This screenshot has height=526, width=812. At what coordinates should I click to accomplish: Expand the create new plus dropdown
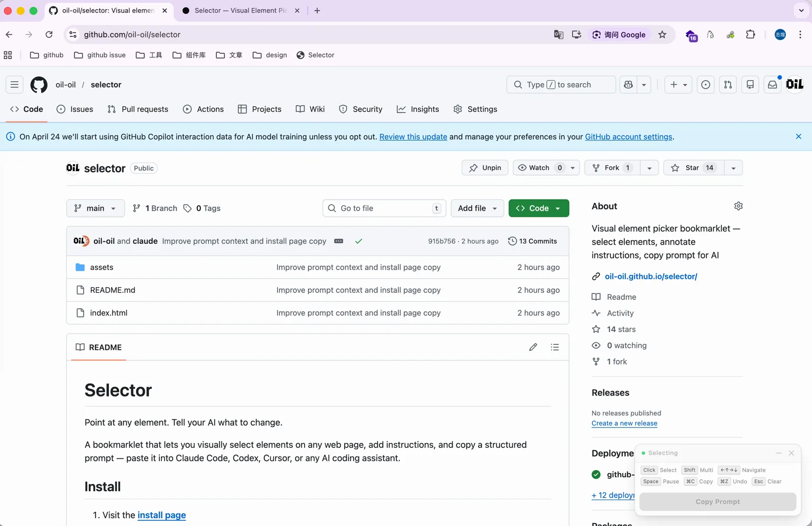click(679, 85)
